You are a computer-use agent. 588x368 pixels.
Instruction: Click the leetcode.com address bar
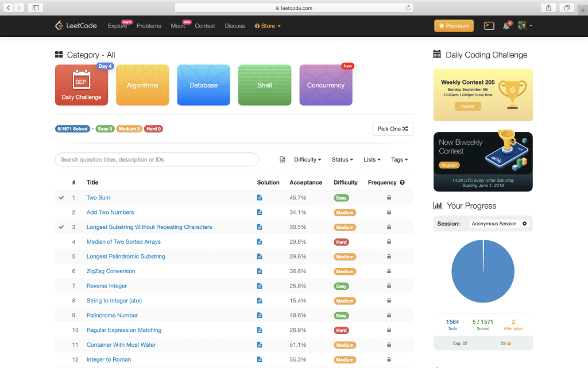[x=294, y=7]
